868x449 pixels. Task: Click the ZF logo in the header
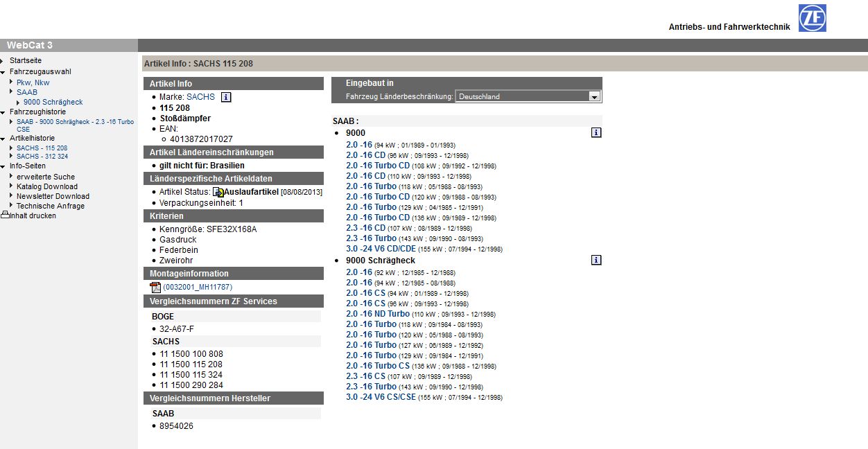tap(812, 18)
